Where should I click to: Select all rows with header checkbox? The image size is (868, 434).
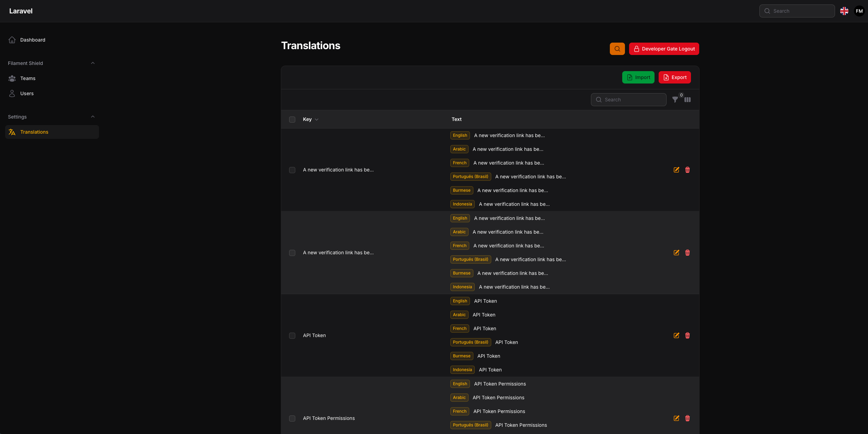[292, 120]
